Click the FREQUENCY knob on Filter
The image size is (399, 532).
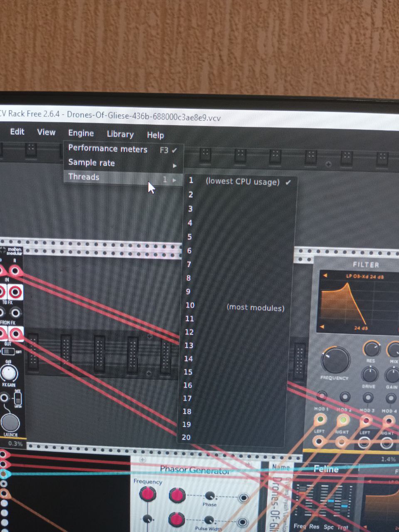click(x=335, y=360)
